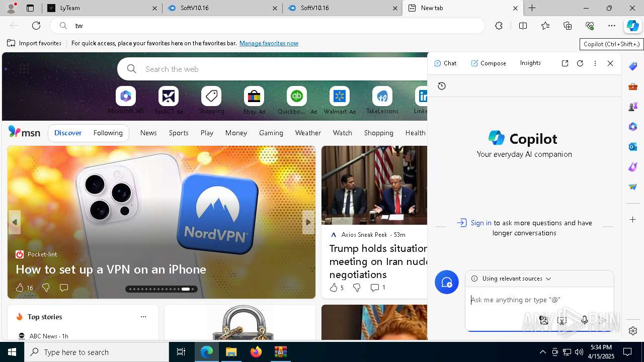Refresh the Copilot pane
Image resolution: width=644 pixels, height=362 pixels.
click(x=580, y=63)
